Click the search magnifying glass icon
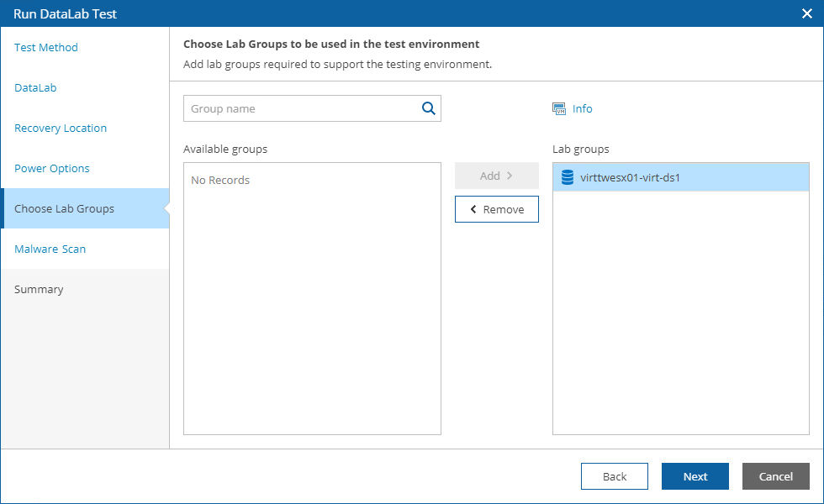824x504 pixels. click(428, 108)
